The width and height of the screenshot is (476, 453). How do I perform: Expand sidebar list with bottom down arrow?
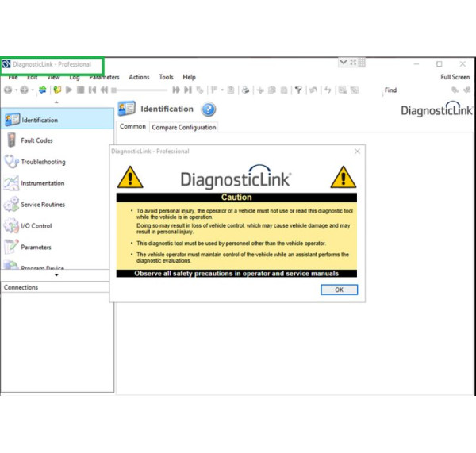click(56, 276)
